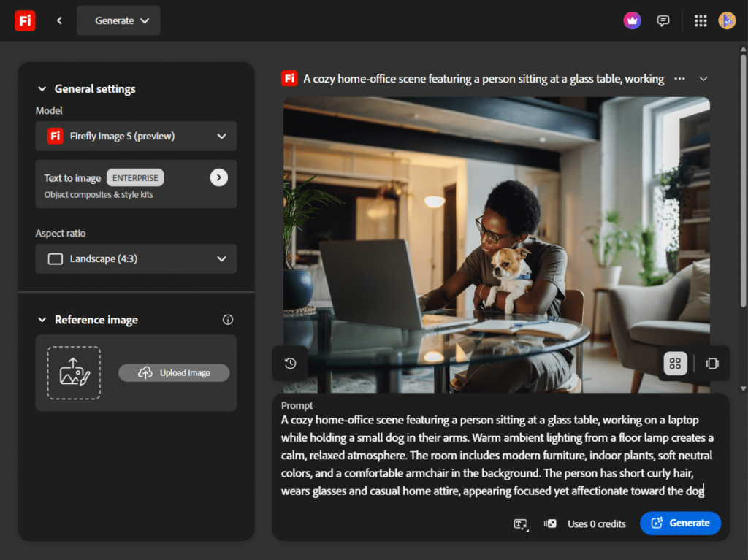The height and width of the screenshot is (560, 748).
Task: Click the dashed reference image drop zone
Action: coord(74,372)
